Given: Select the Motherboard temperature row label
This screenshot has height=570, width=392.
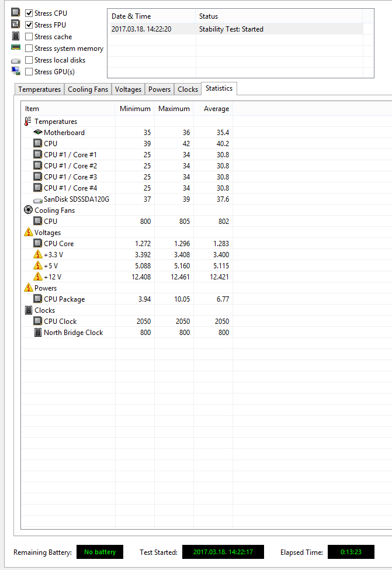Looking at the screenshot, I should point(64,133).
